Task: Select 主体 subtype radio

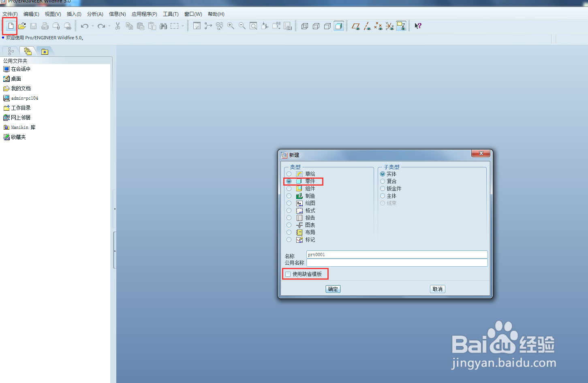Action: click(x=383, y=196)
